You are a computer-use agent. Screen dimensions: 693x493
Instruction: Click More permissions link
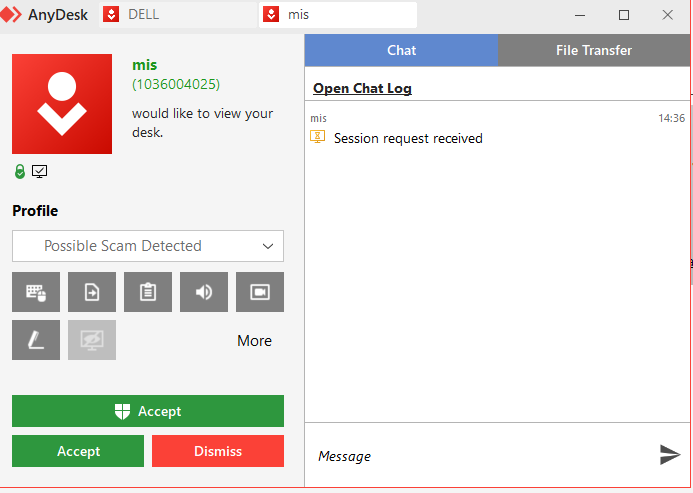(x=254, y=341)
